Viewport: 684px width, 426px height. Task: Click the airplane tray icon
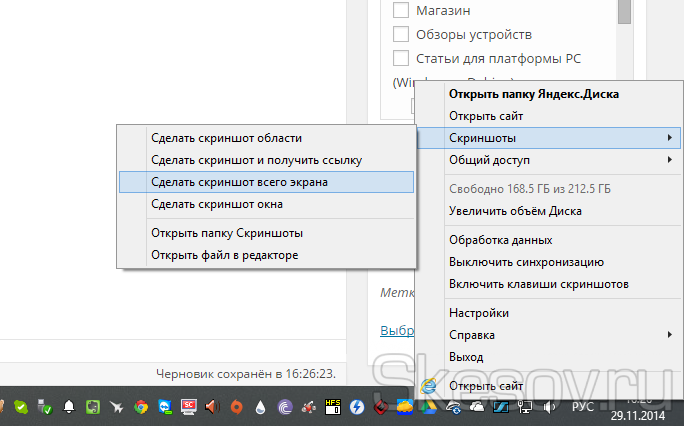tap(117, 407)
